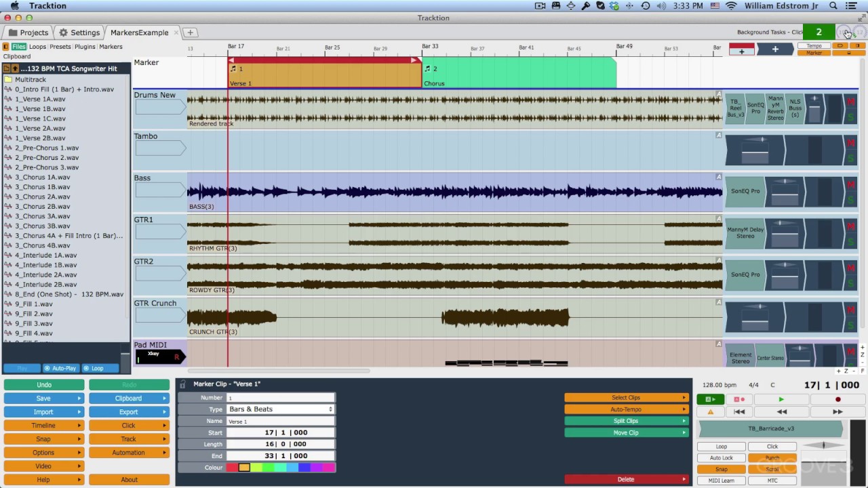868x488 pixels.
Task: Mute the Tambo track
Action: [851, 143]
